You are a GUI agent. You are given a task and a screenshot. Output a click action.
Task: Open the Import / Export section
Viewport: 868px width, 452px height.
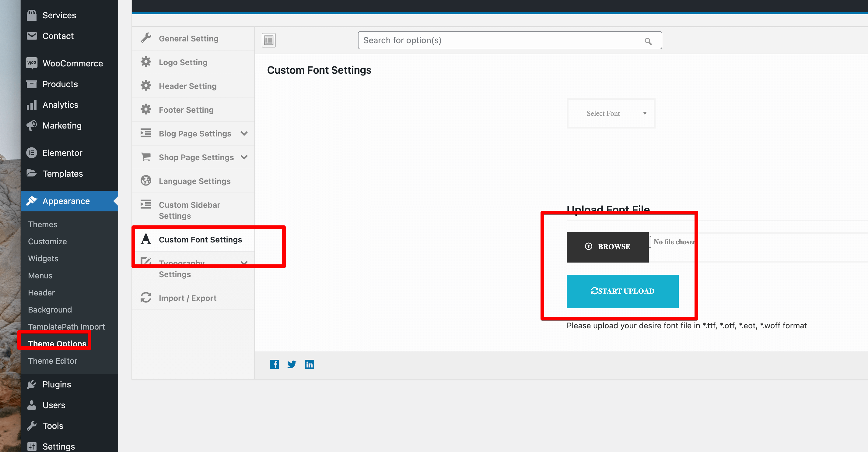tap(187, 298)
